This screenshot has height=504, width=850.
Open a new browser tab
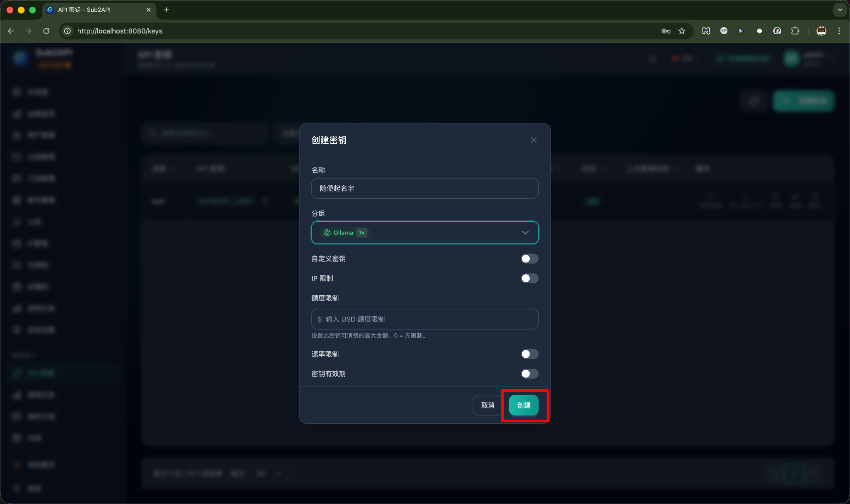pyautogui.click(x=166, y=10)
